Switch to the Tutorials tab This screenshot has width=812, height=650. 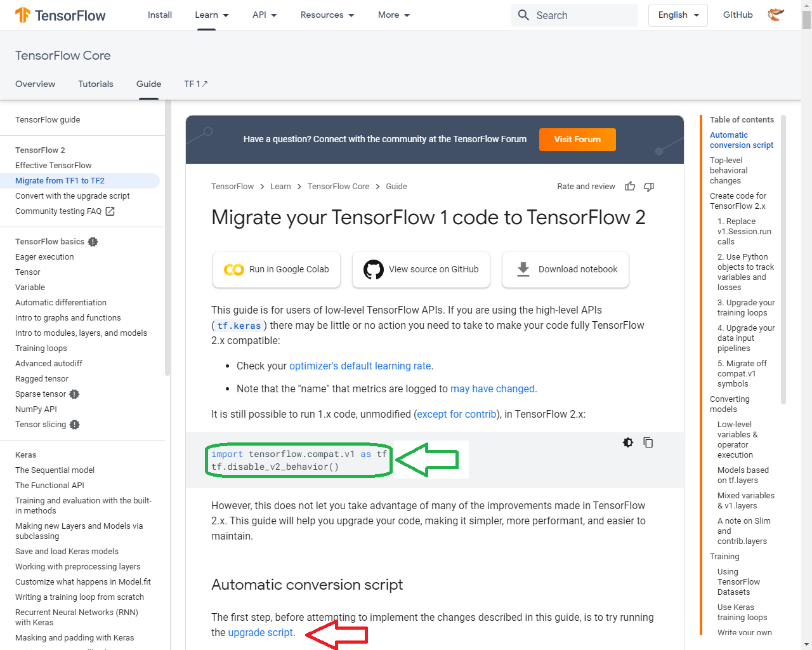point(96,84)
